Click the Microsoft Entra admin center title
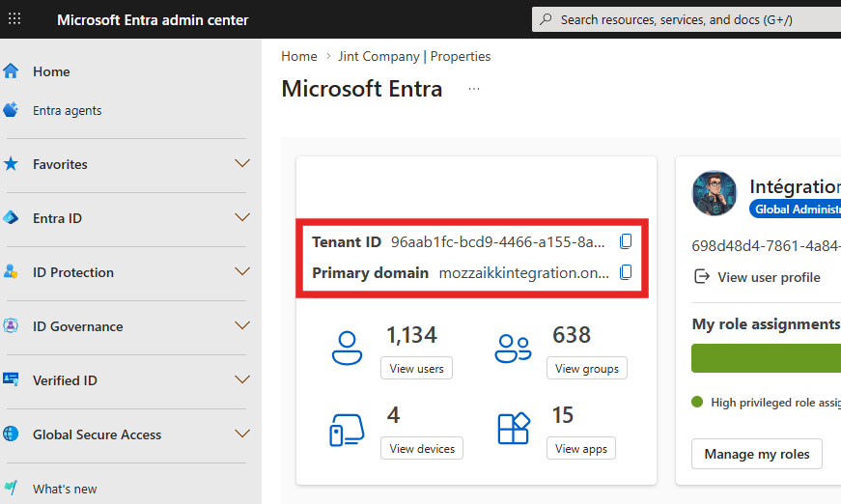Image resolution: width=841 pixels, height=504 pixels. click(x=153, y=20)
